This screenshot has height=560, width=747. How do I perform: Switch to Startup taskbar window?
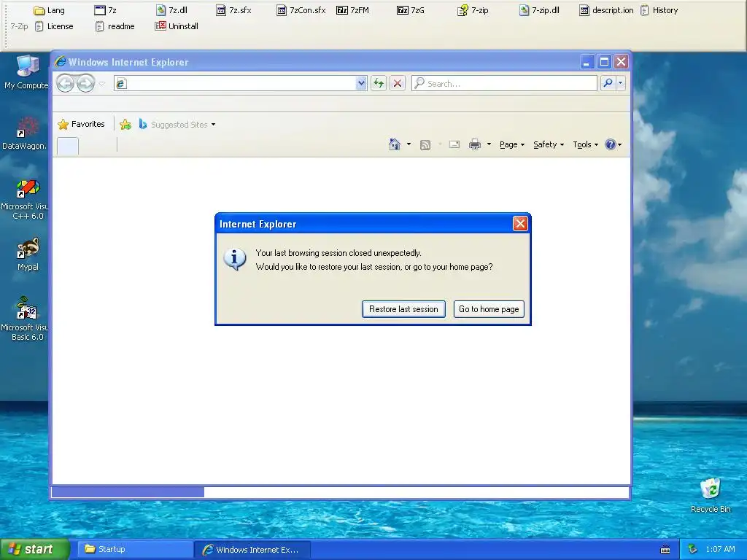pyautogui.click(x=135, y=549)
